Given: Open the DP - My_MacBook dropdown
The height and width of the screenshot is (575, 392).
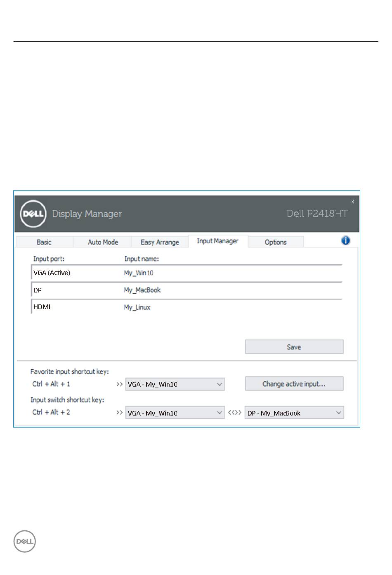Looking at the screenshot, I should click(x=295, y=413).
